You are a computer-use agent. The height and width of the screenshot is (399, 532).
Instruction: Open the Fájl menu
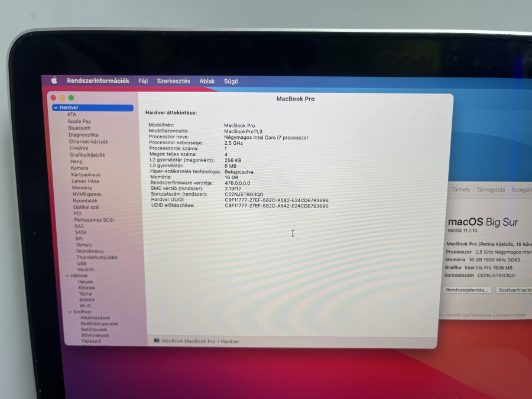143,81
